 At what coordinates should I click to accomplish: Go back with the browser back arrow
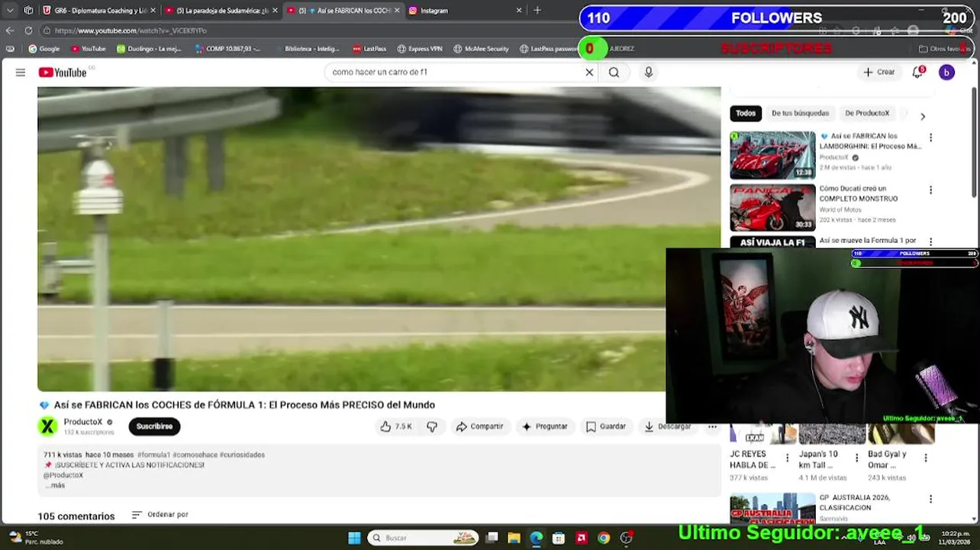tap(10, 31)
